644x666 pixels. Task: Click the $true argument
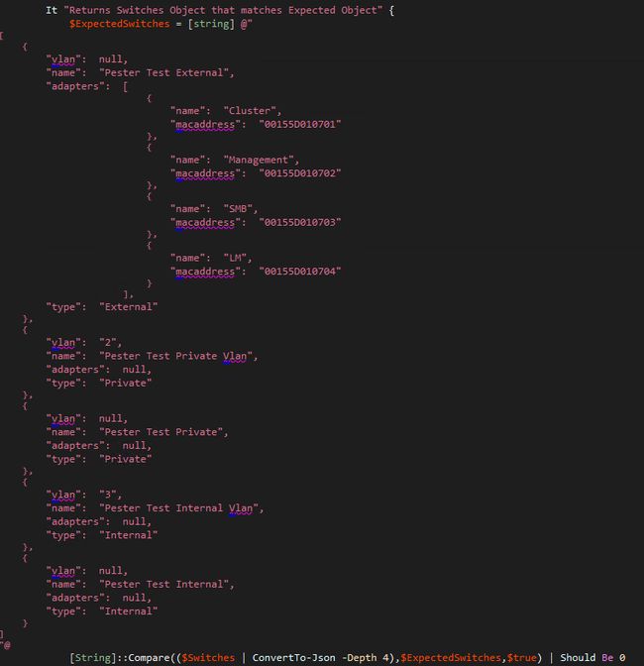tap(521, 657)
